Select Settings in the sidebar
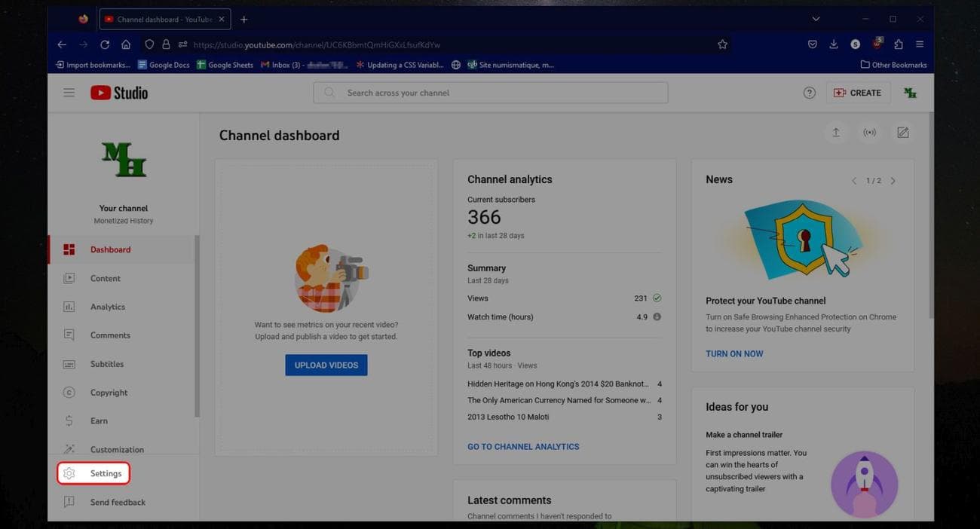The image size is (980, 529). (x=105, y=473)
